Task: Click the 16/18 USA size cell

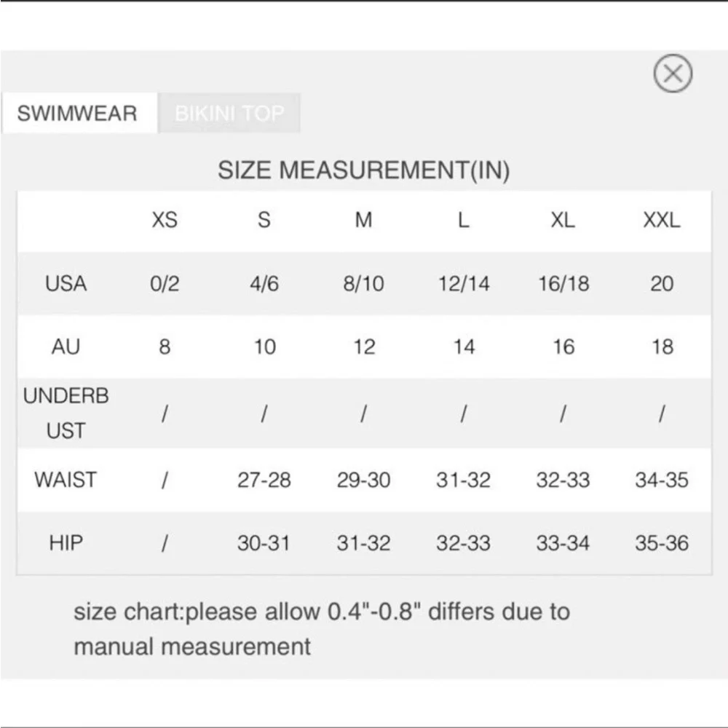Action: tap(563, 284)
